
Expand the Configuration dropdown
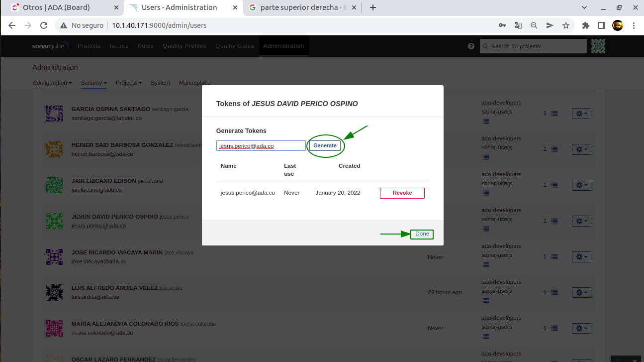click(52, 83)
